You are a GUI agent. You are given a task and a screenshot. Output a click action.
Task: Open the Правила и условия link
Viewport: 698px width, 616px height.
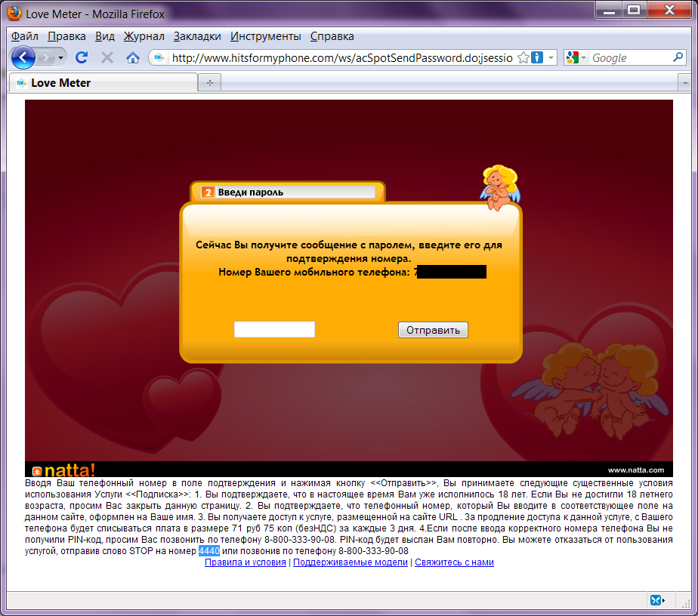point(246,562)
